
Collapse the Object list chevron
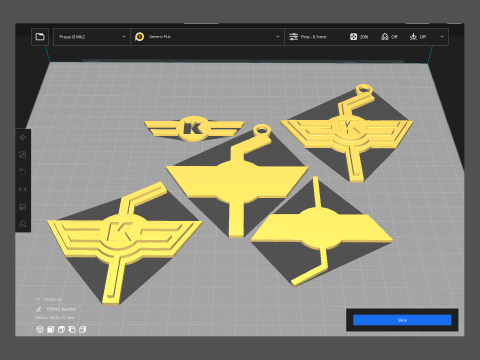pyautogui.click(x=38, y=299)
